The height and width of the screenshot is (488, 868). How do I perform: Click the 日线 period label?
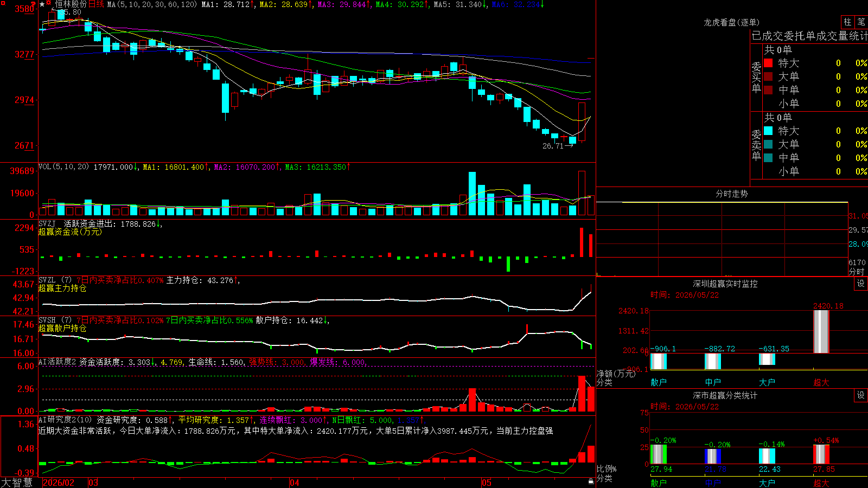(96, 4)
